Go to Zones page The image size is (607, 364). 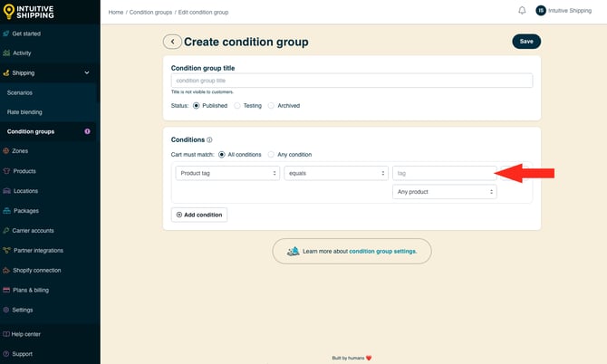pos(20,151)
